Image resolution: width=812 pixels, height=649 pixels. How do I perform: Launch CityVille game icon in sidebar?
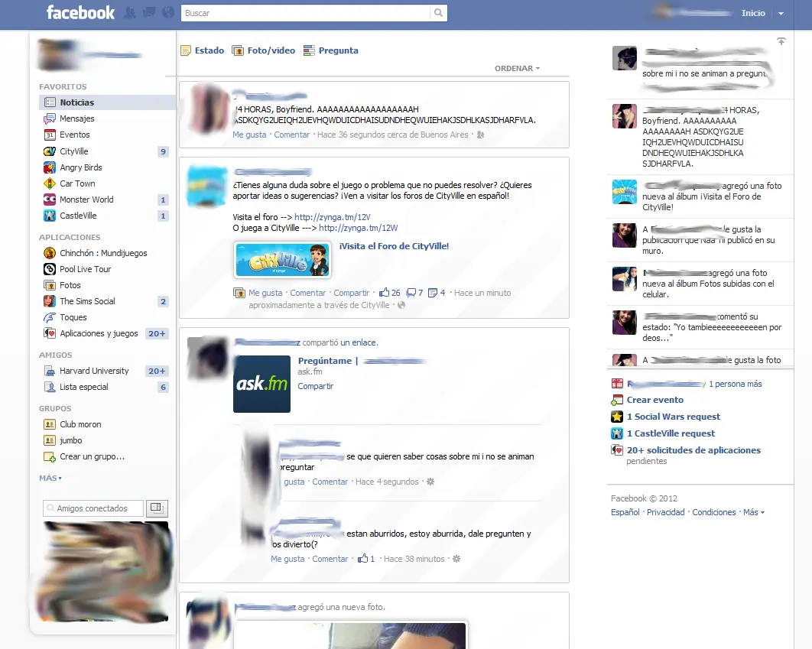click(50, 151)
